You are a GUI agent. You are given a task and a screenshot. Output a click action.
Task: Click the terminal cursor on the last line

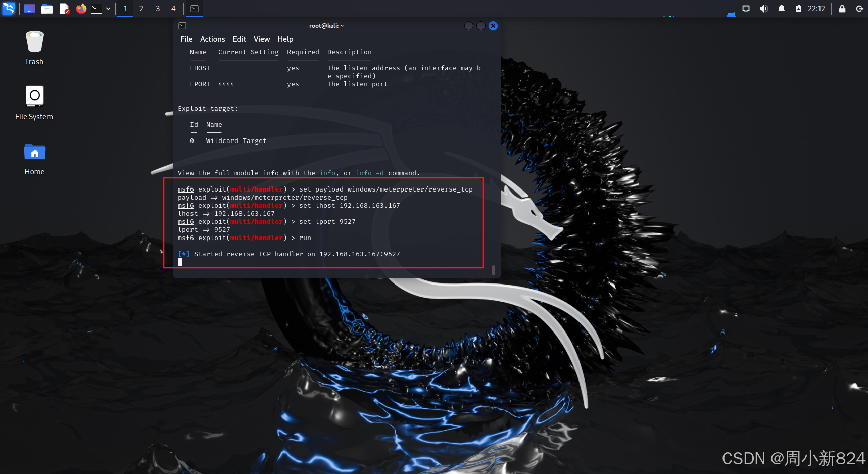click(x=180, y=262)
